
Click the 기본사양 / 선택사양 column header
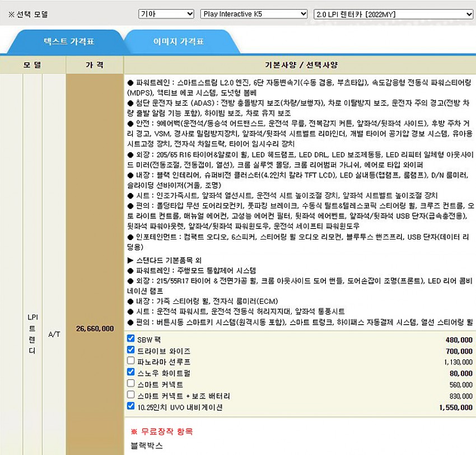(301, 65)
